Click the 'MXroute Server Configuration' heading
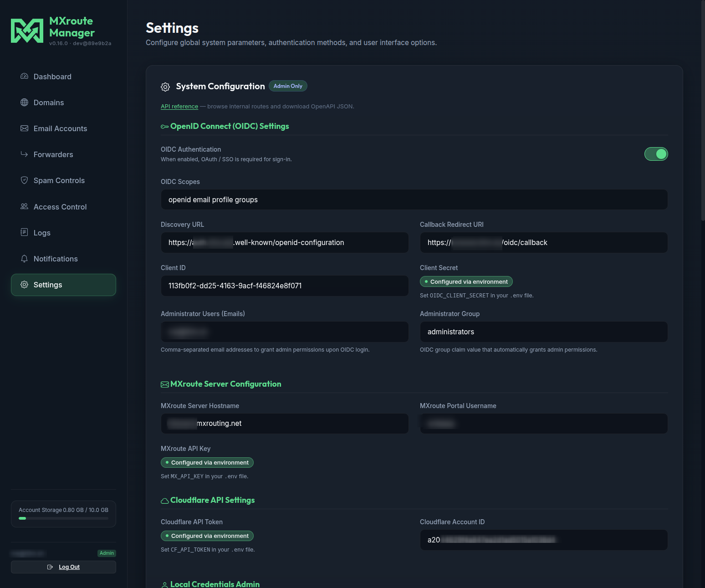 [226, 384]
